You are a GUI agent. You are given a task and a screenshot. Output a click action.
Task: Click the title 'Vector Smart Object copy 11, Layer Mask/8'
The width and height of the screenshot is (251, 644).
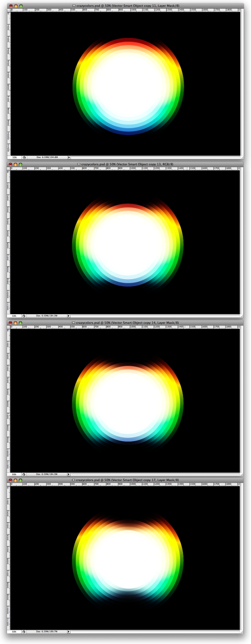click(145, 6)
